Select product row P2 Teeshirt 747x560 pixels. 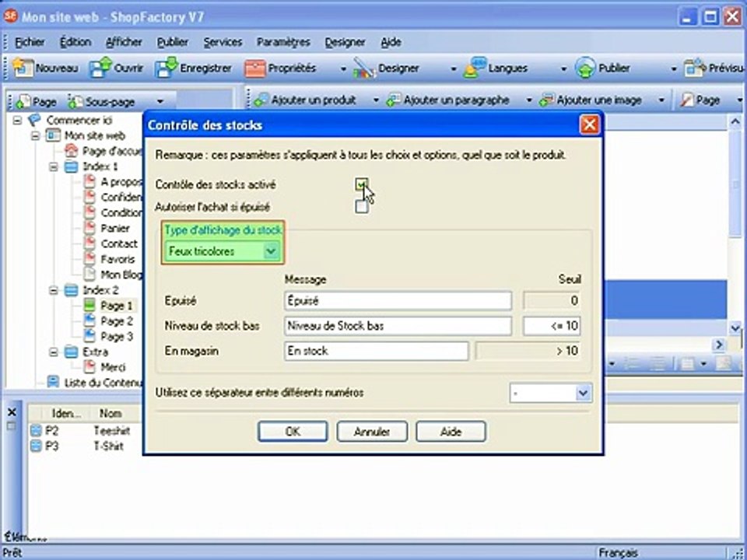pyautogui.click(x=81, y=430)
